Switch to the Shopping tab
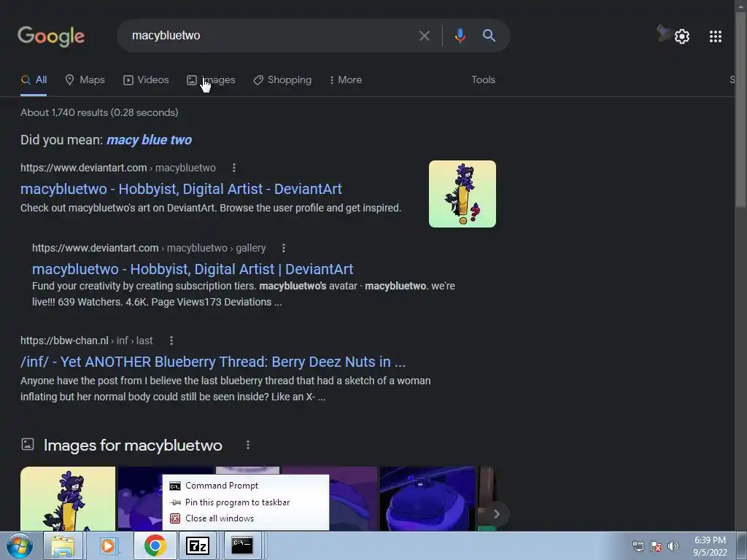The height and width of the screenshot is (560, 747). [282, 80]
